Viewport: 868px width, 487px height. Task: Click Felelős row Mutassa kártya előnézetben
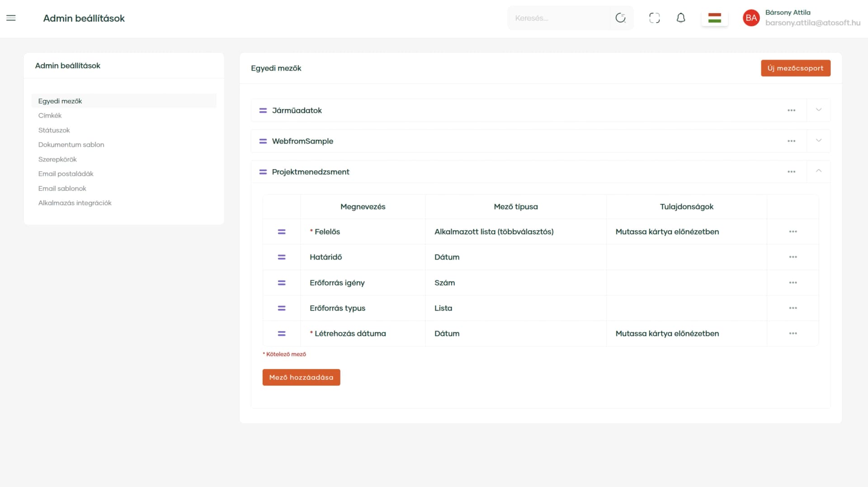667,232
